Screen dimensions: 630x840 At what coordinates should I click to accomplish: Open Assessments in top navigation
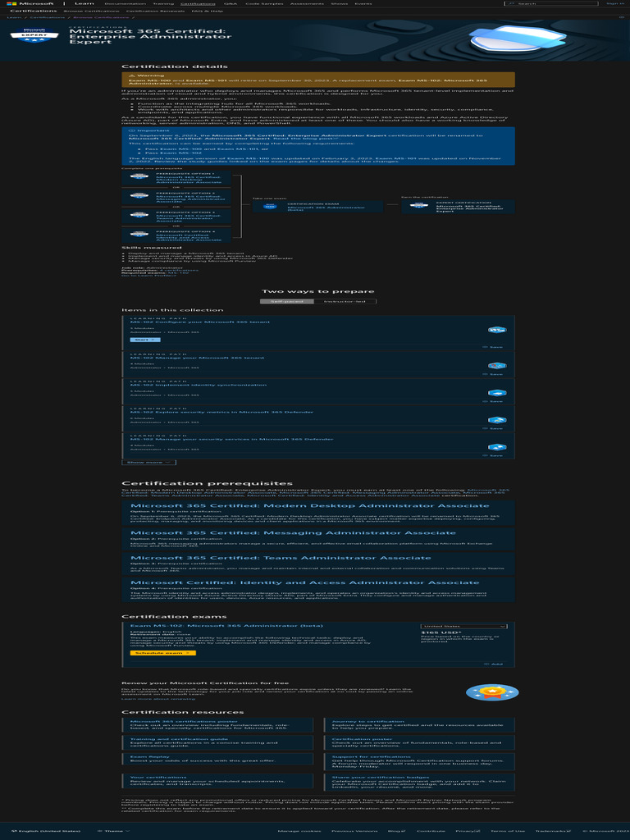coord(307,4)
